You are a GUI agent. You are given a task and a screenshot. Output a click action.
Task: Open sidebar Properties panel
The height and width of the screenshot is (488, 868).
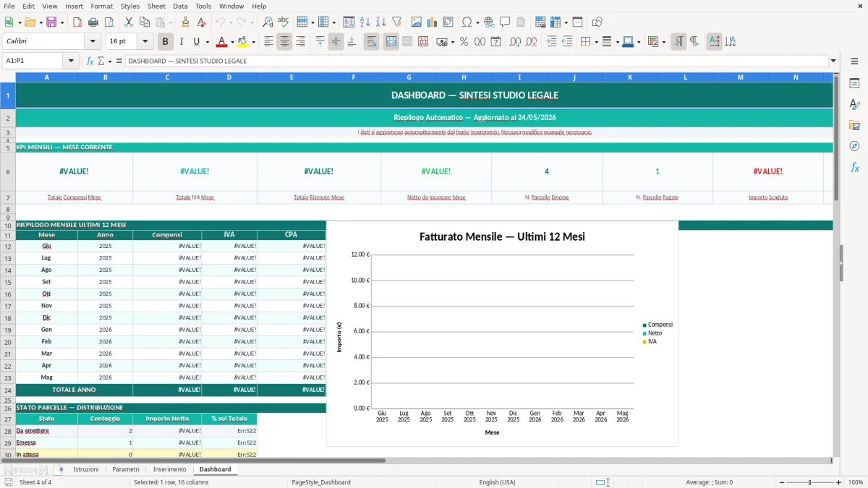(x=854, y=84)
